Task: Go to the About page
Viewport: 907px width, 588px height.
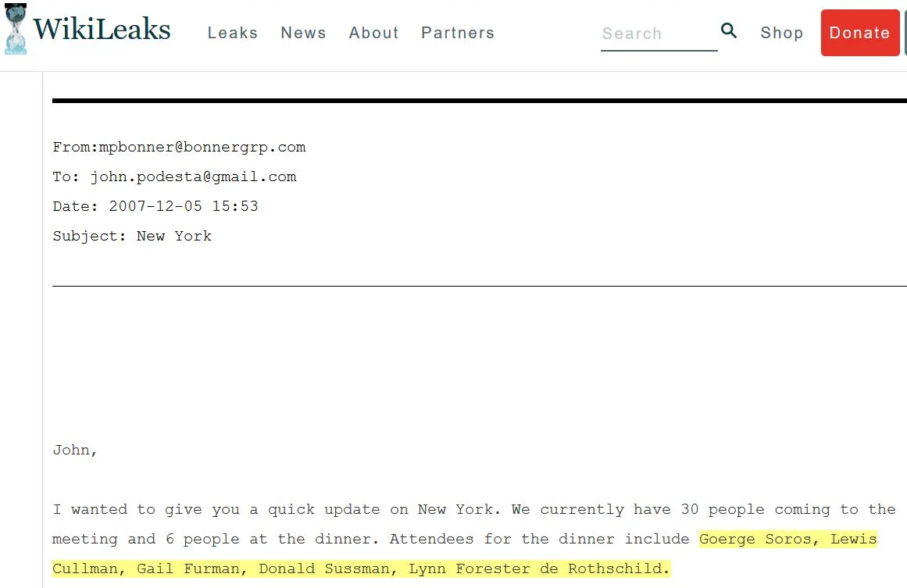Action: 373,33
